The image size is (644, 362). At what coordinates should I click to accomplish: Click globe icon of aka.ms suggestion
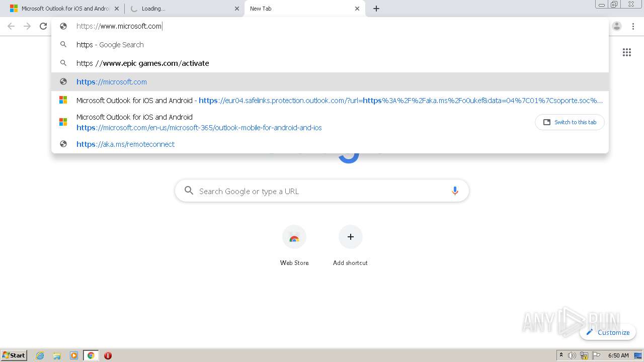(x=63, y=144)
